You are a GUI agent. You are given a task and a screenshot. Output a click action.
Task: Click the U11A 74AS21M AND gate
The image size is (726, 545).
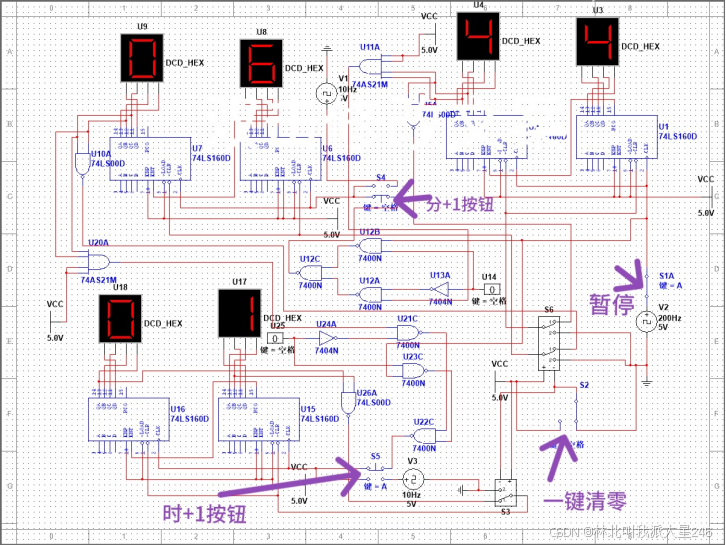[370, 67]
